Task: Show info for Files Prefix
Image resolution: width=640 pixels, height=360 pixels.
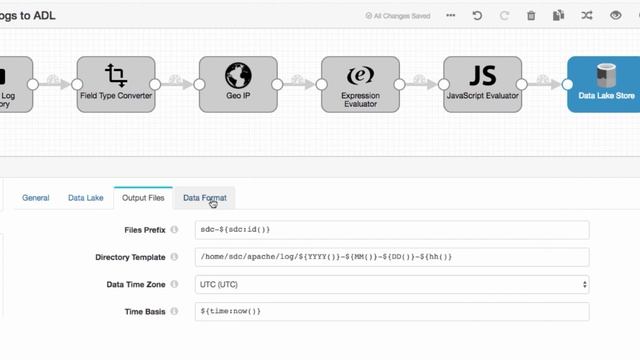Action: 174,229
